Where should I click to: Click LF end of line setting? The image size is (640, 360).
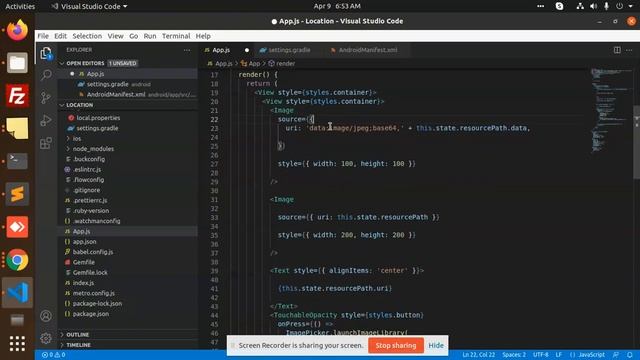click(558, 355)
